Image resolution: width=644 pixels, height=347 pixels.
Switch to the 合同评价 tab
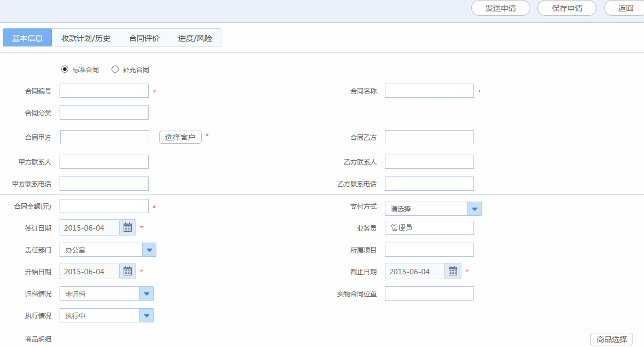(144, 38)
